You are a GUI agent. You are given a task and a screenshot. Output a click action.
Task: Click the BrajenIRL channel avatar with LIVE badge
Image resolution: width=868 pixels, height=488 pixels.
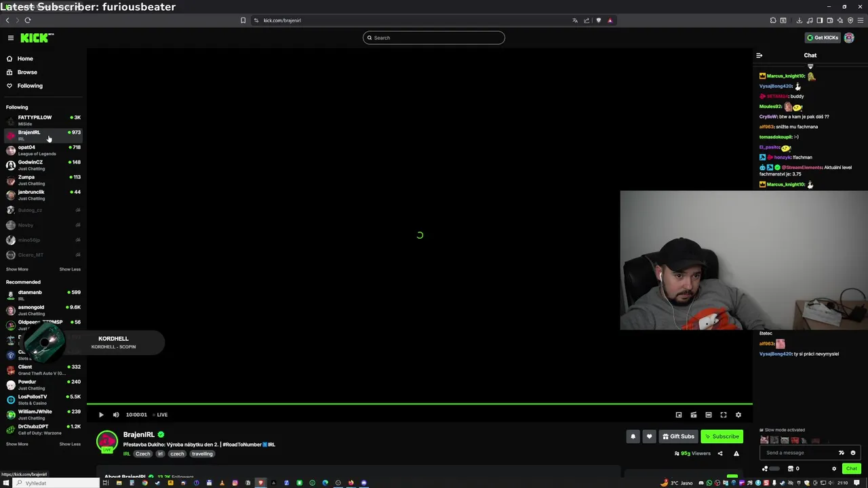tap(106, 441)
